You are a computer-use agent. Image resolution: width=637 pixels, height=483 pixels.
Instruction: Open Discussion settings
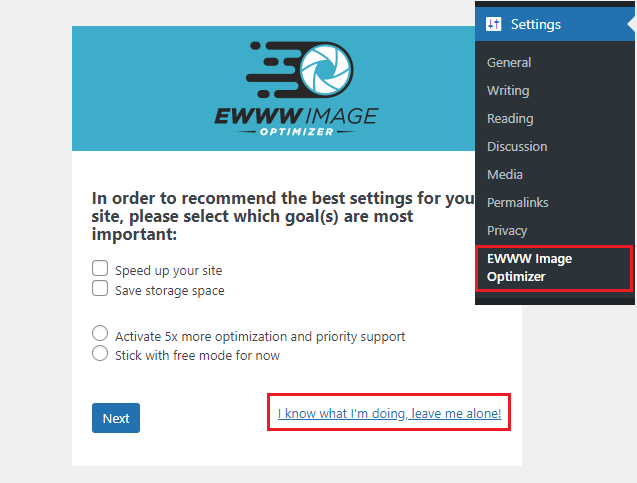pos(517,146)
